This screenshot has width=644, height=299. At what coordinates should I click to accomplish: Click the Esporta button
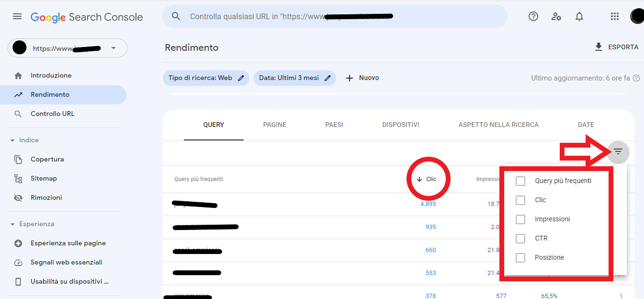pos(616,47)
